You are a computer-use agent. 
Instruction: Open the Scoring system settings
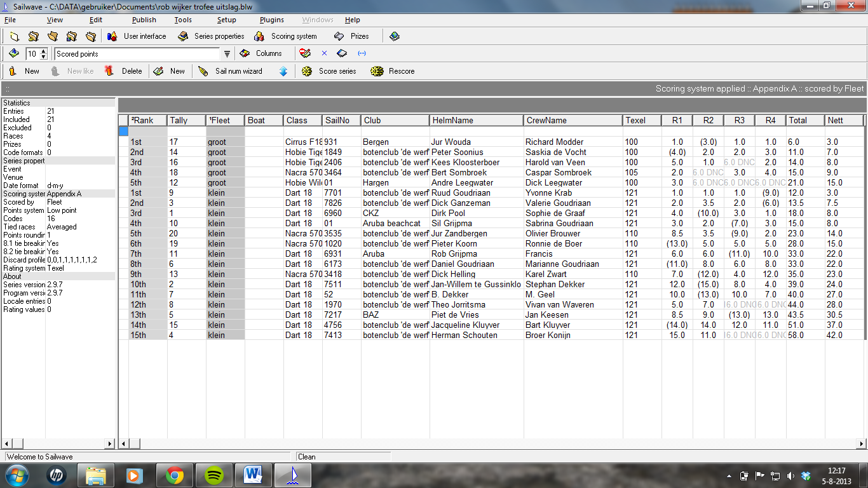286,36
